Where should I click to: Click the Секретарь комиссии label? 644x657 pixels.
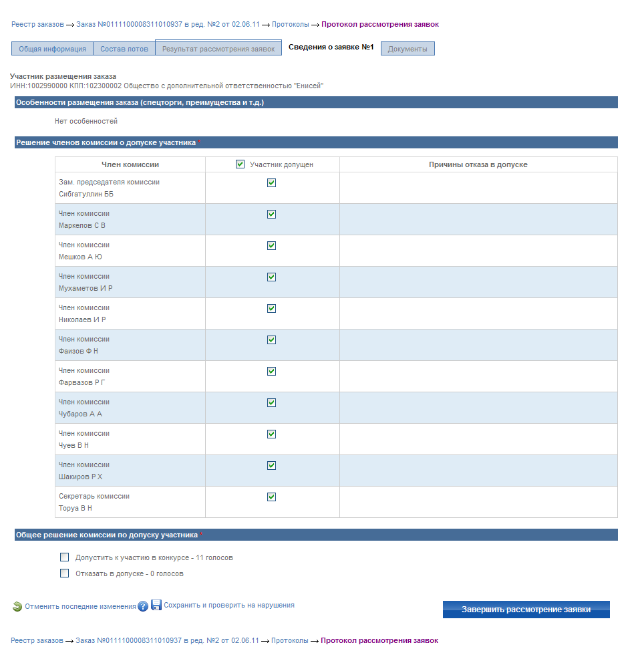click(94, 496)
